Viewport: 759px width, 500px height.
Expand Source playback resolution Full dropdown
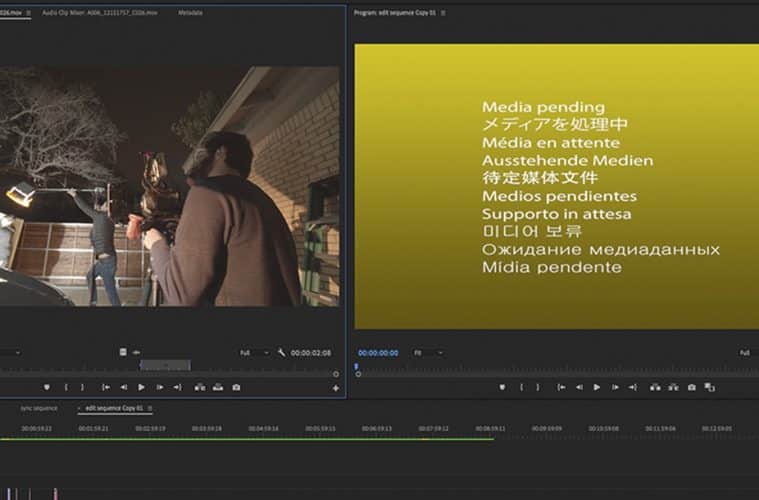click(x=254, y=353)
